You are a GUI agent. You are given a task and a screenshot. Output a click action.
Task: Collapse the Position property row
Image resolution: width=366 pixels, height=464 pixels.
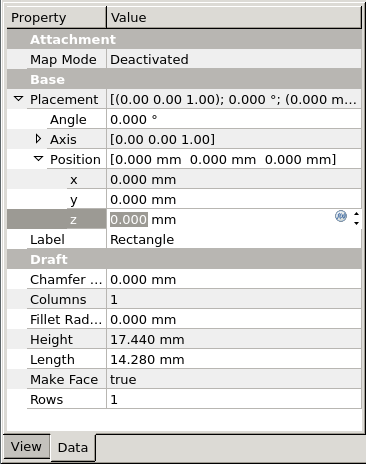39,159
